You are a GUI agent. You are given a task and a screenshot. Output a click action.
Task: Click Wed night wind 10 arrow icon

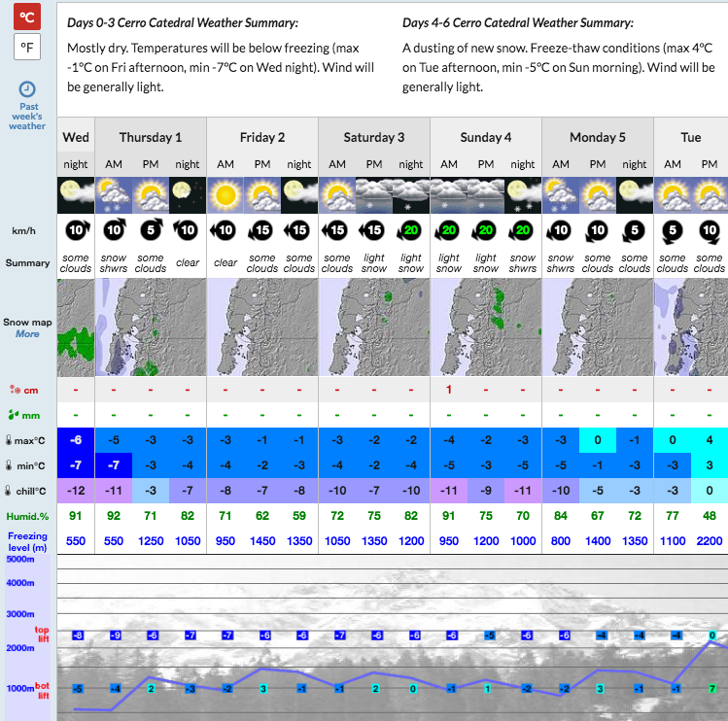(x=77, y=229)
